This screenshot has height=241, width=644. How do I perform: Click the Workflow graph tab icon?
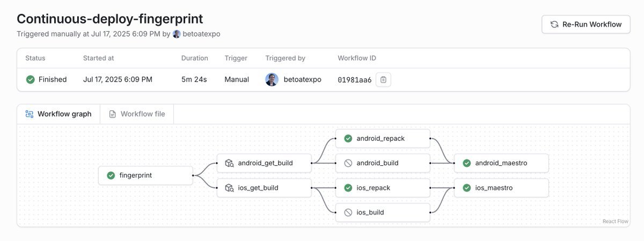pyautogui.click(x=30, y=114)
